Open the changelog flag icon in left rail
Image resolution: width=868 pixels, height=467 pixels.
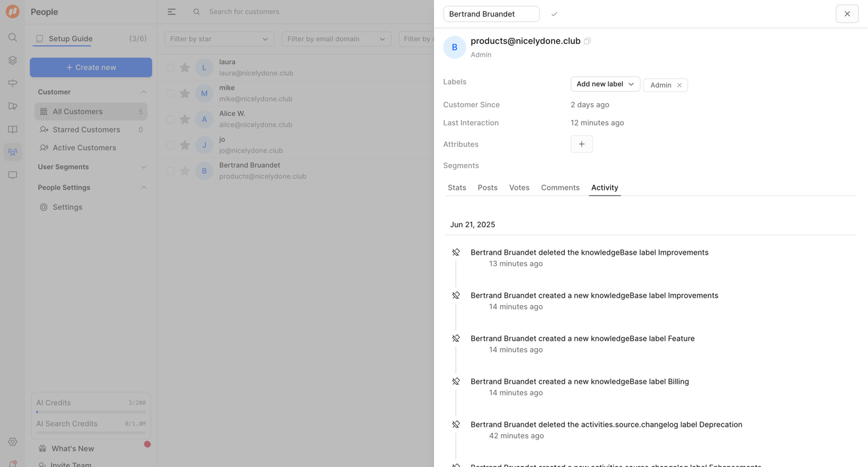(13, 106)
